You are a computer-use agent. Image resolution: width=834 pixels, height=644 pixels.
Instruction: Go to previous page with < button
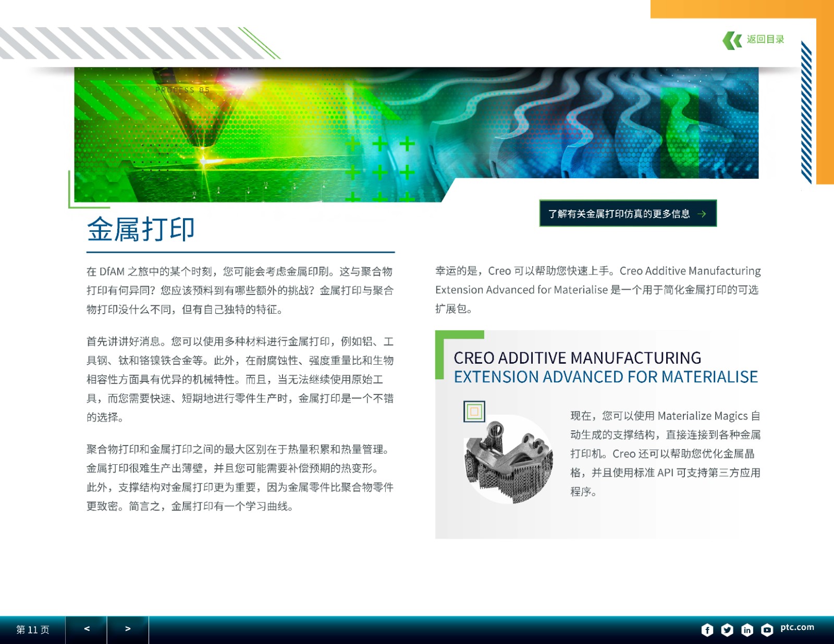point(87,629)
